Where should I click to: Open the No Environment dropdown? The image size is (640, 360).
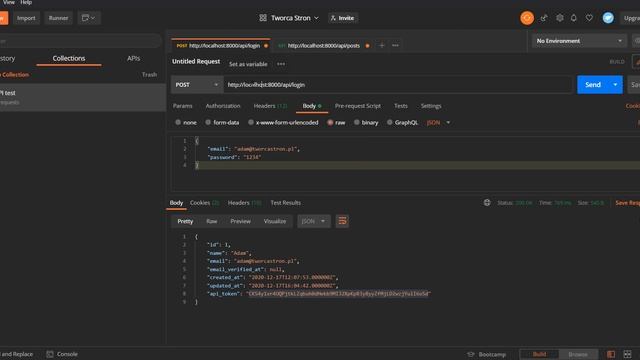[579, 41]
